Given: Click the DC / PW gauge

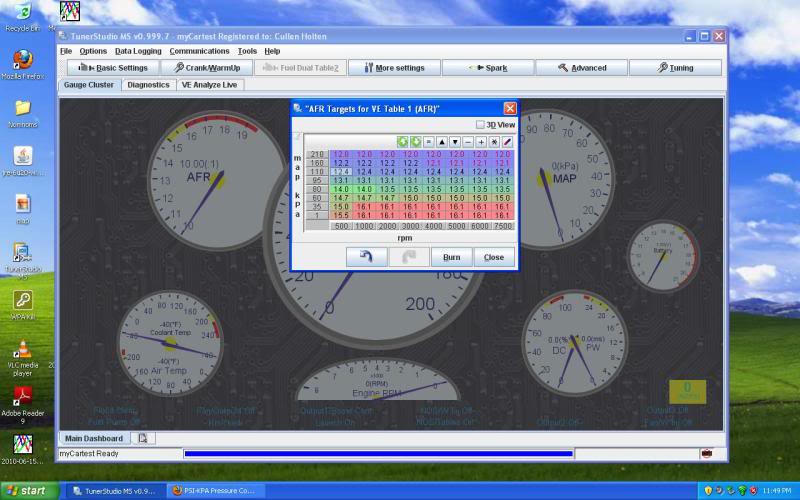Looking at the screenshot, I should (x=574, y=343).
